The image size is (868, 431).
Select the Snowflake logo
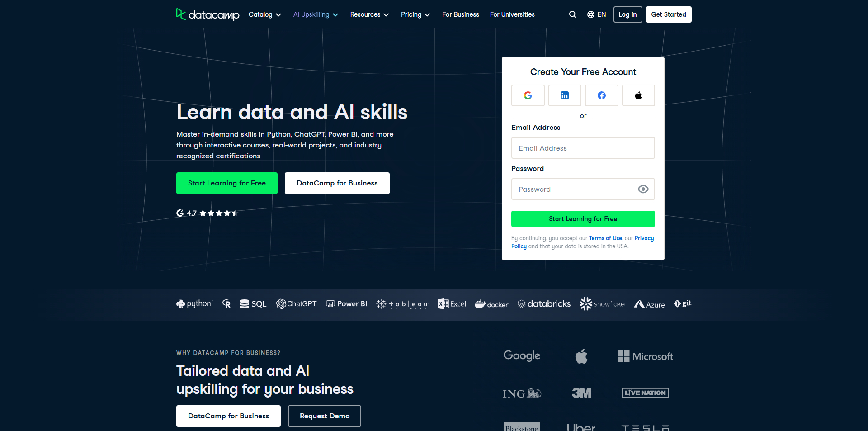coord(602,303)
